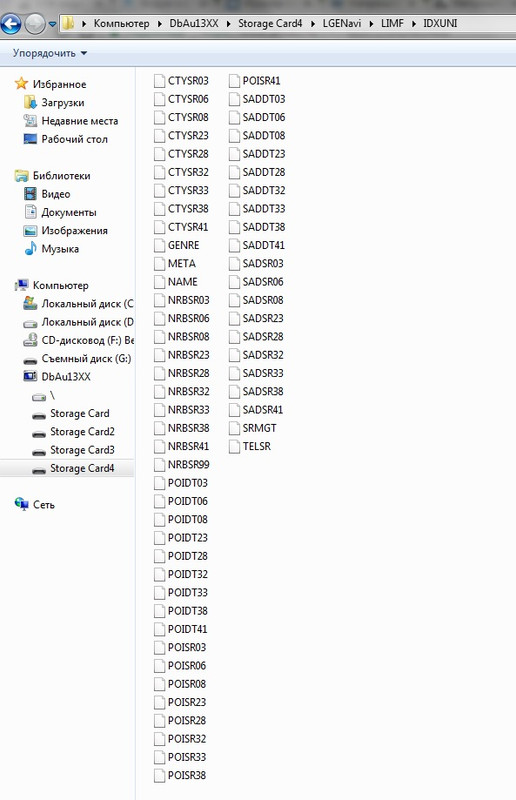Expand the arrow after LIMF in breadcrumb

click(413, 23)
